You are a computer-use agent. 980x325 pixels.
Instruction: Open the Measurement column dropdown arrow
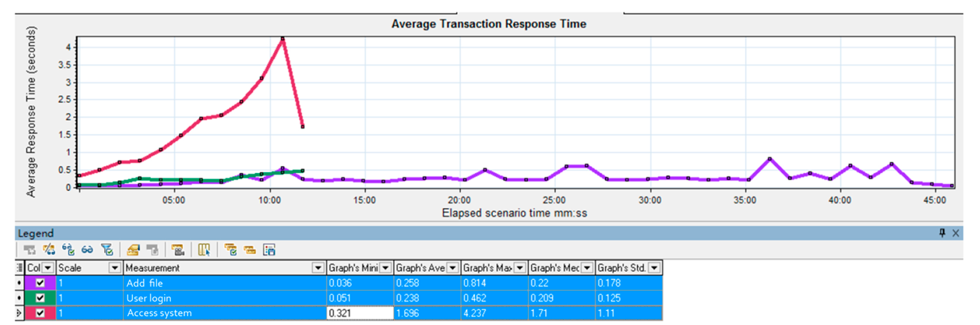(x=318, y=268)
